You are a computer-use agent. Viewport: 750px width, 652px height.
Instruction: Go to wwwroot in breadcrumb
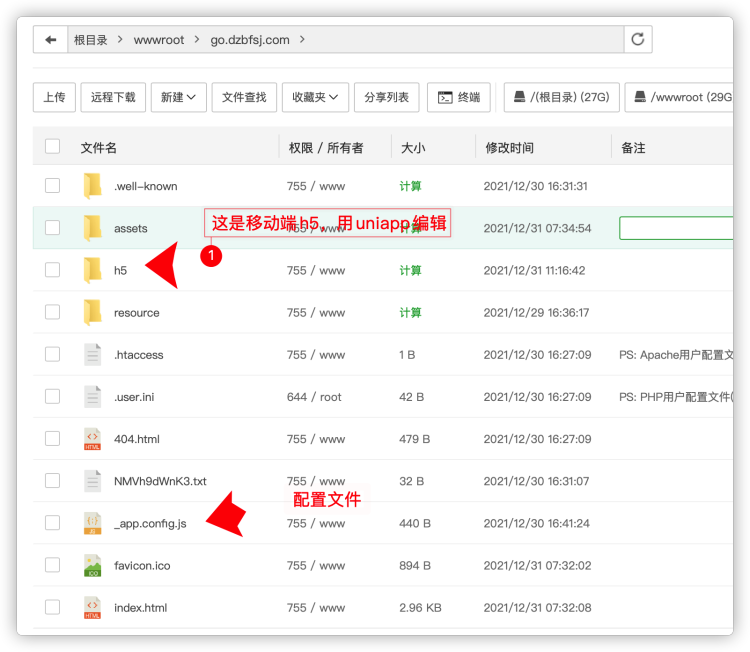click(x=159, y=40)
